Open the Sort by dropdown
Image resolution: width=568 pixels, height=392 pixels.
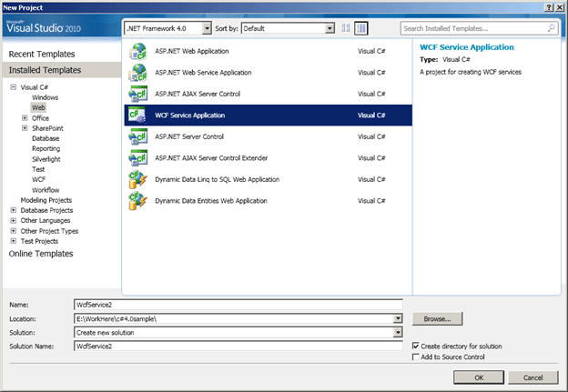click(x=330, y=28)
